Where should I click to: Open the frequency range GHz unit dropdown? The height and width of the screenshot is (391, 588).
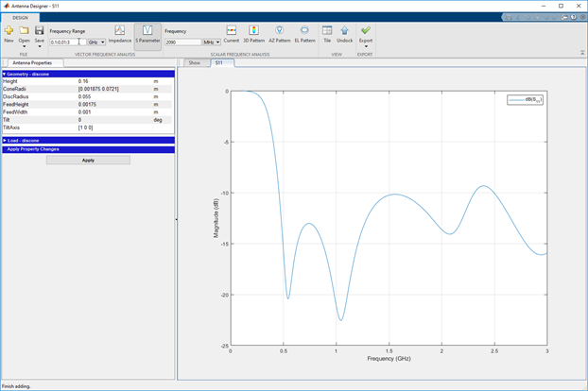coord(96,42)
